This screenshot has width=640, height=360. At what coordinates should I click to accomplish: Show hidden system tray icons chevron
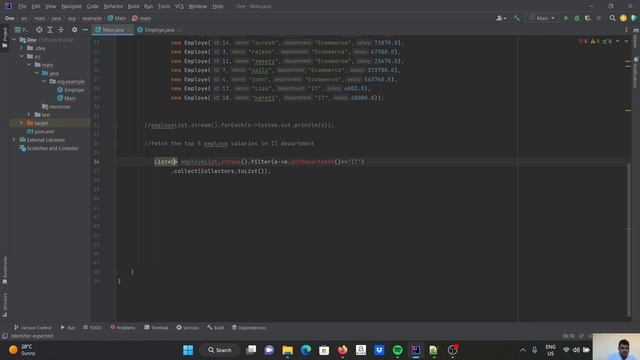[x=522, y=350]
